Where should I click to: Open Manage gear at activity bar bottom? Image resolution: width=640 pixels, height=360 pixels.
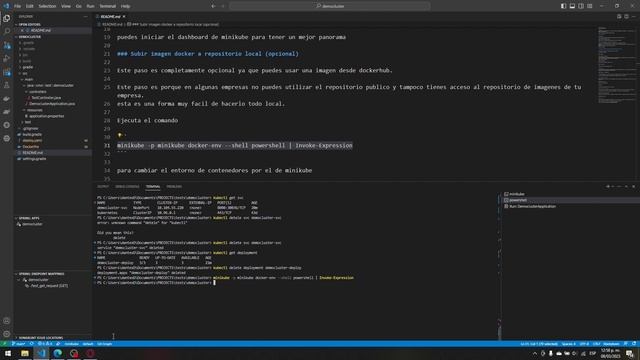7,334
